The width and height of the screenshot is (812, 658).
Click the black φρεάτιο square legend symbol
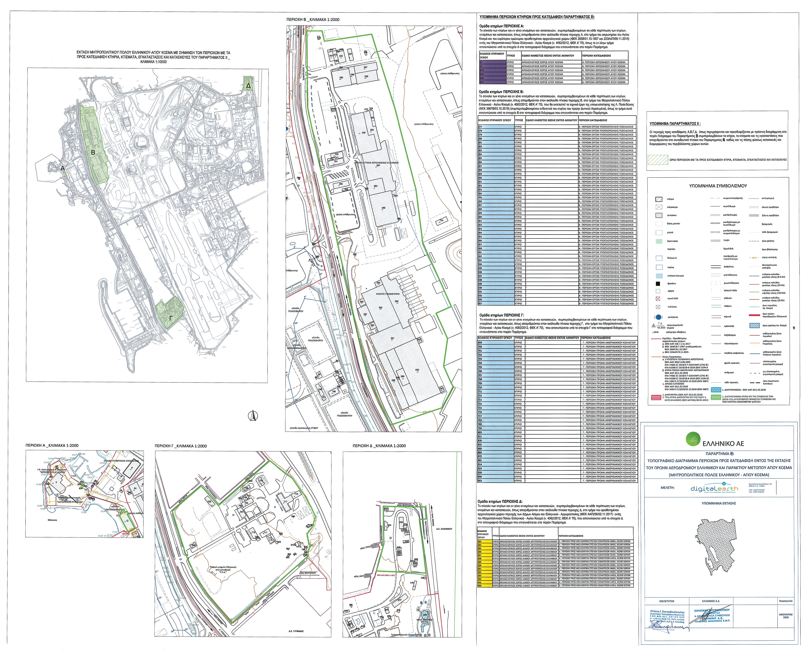click(659, 284)
